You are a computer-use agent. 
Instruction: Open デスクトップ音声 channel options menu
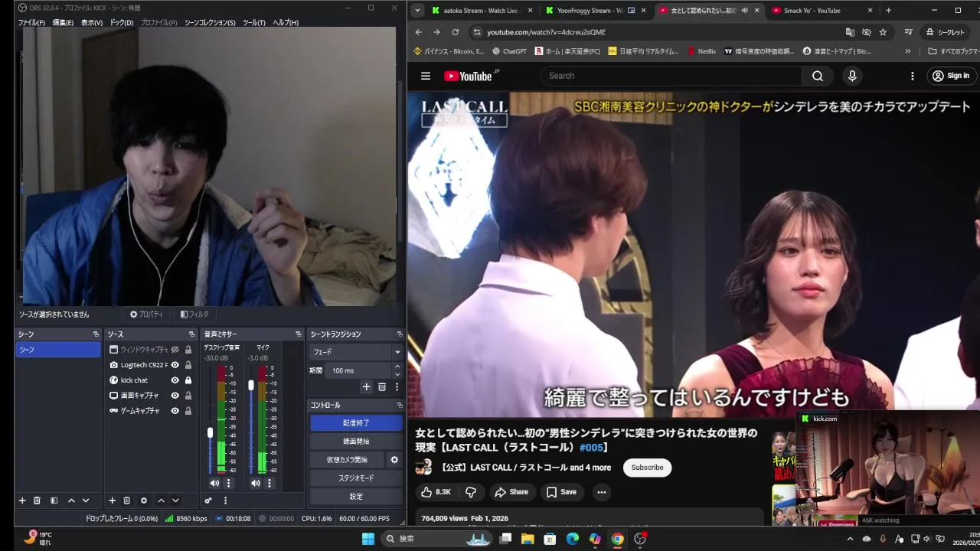[x=228, y=483]
